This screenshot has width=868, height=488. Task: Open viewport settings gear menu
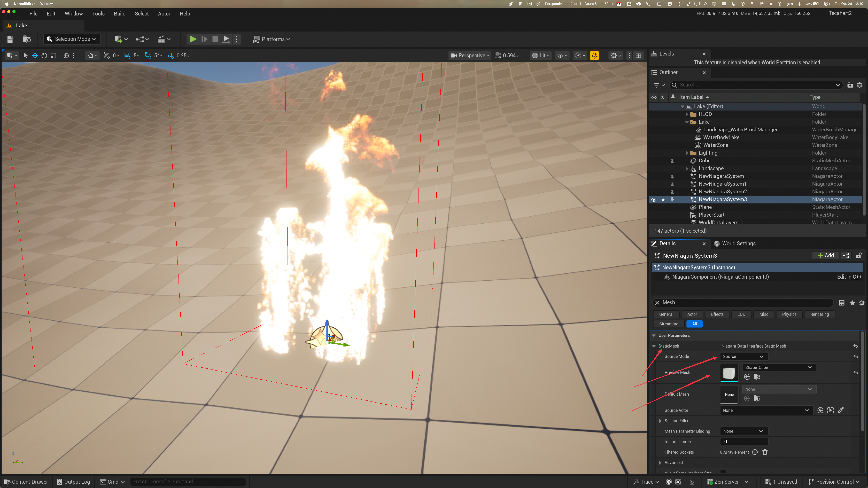616,56
